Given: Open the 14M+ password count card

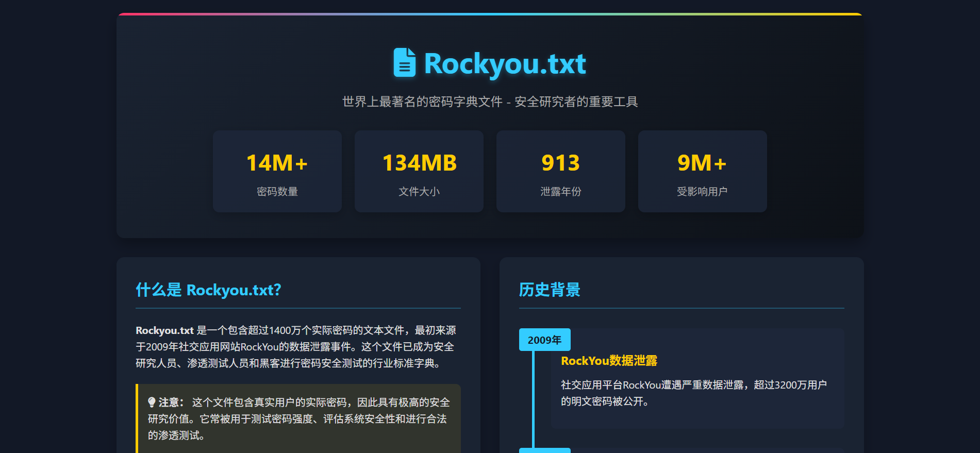Looking at the screenshot, I should [x=277, y=171].
